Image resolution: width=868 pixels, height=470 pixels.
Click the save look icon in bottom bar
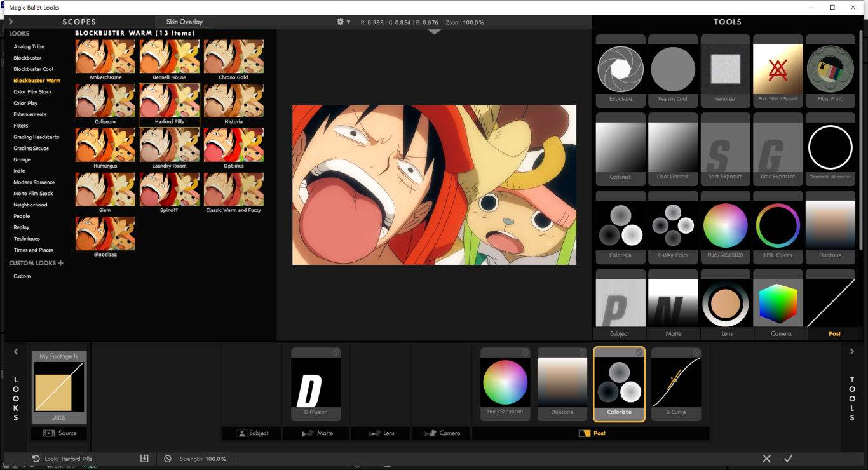tap(144, 459)
